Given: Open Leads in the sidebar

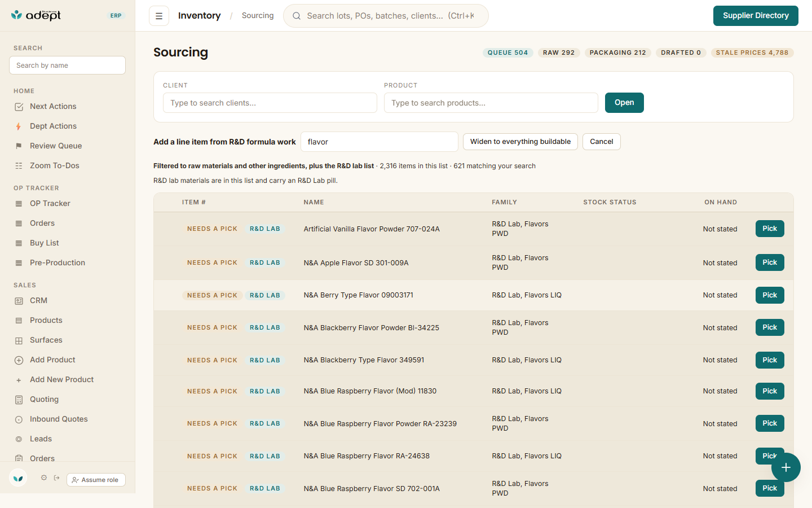Looking at the screenshot, I should 41,439.
